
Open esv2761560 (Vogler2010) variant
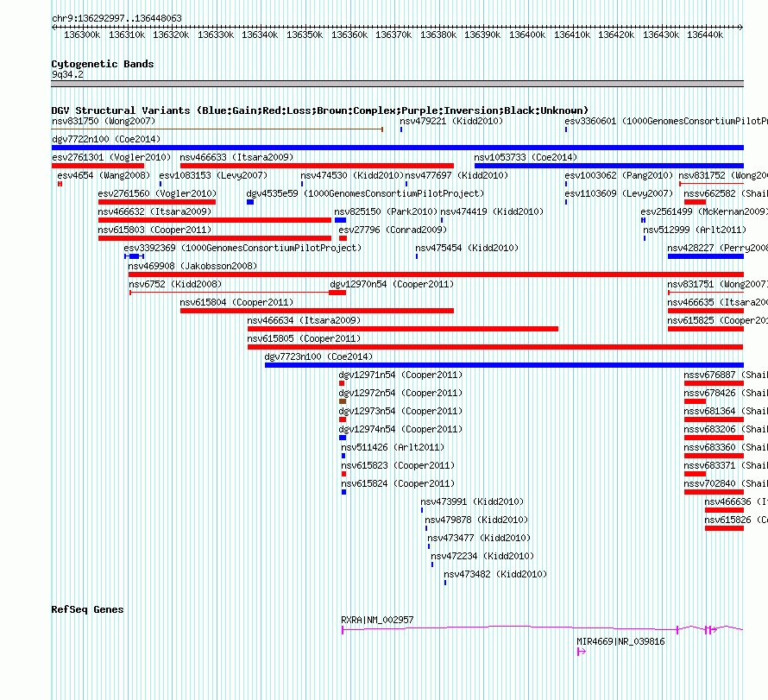pyautogui.click(x=157, y=193)
